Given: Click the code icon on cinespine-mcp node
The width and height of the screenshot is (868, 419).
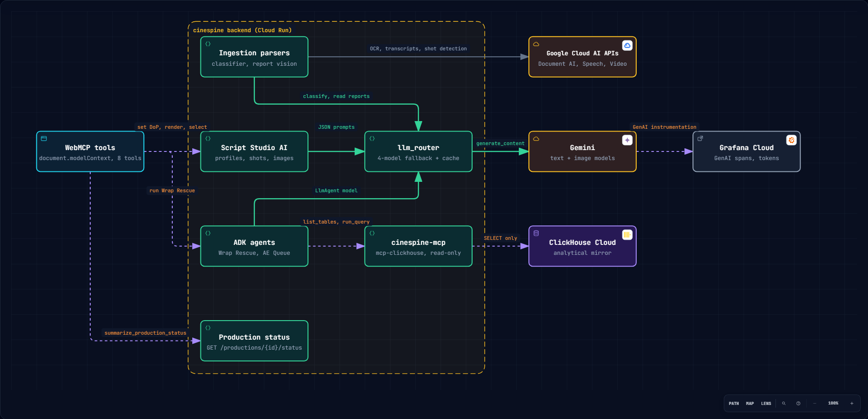Looking at the screenshot, I should [x=372, y=233].
